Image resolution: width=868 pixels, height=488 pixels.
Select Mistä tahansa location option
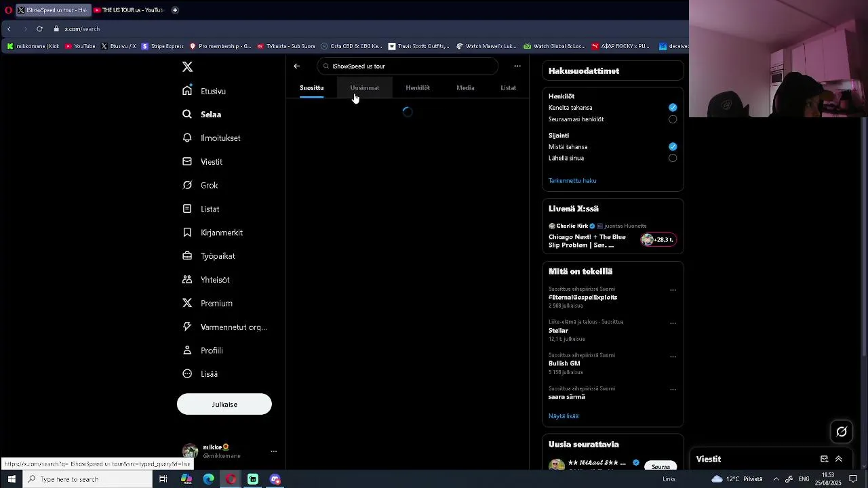(x=673, y=146)
